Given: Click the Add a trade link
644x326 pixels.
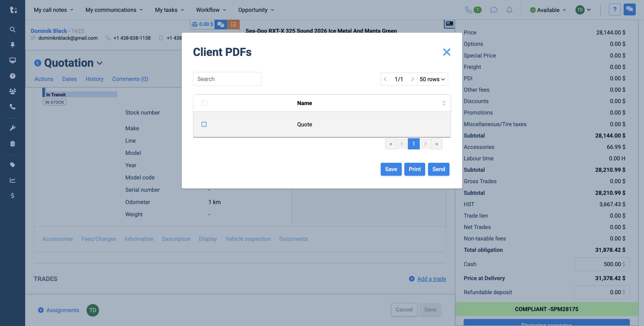Looking at the screenshot, I should [432, 279].
